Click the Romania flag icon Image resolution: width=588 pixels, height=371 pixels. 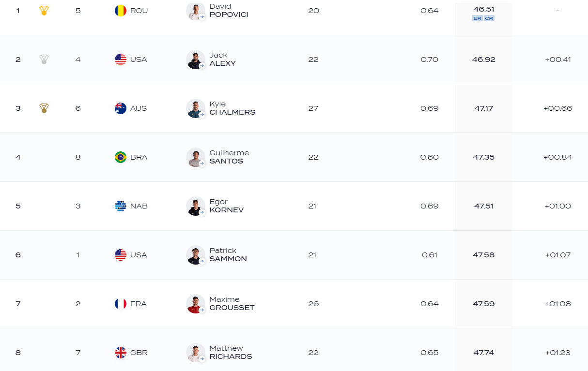click(x=121, y=10)
